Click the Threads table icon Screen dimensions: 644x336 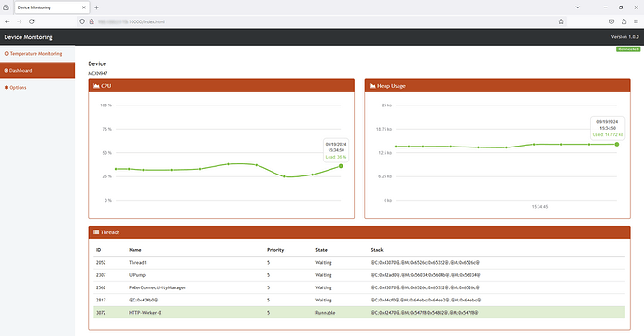point(96,232)
